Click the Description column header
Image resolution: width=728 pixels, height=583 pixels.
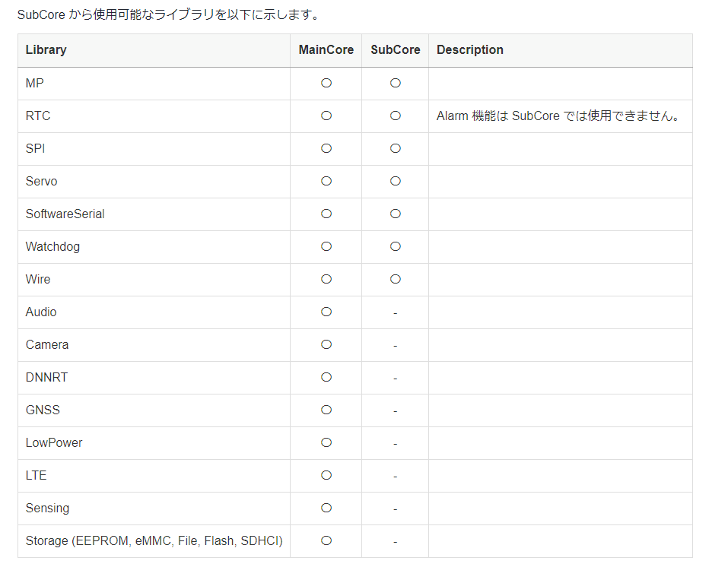point(470,50)
